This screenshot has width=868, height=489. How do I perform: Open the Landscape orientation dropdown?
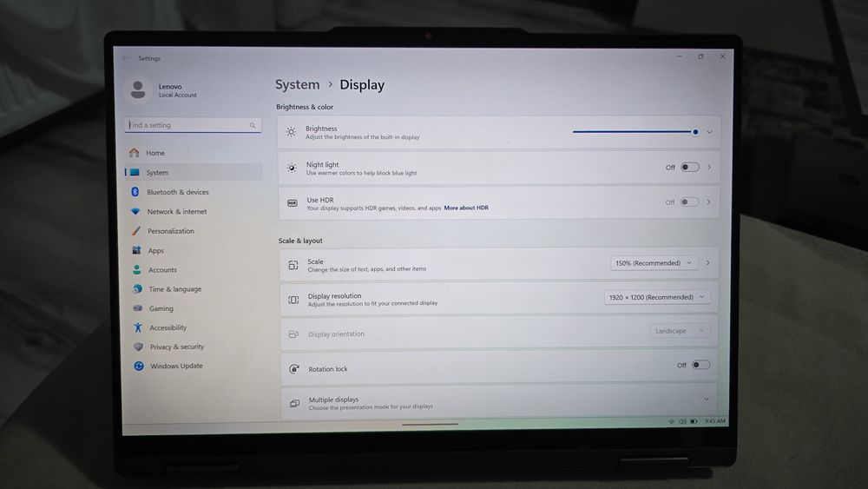(680, 331)
